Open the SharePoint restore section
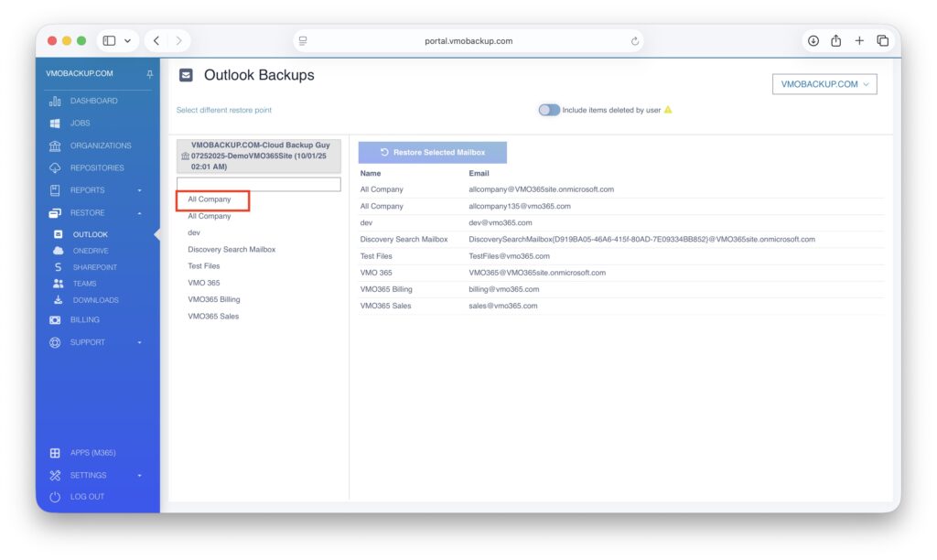 point(94,267)
